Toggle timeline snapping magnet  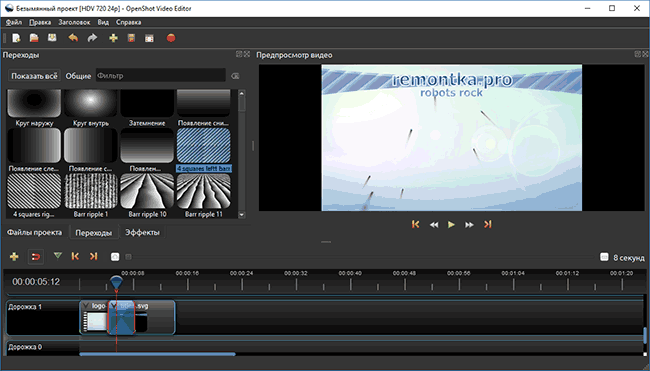[36, 257]
